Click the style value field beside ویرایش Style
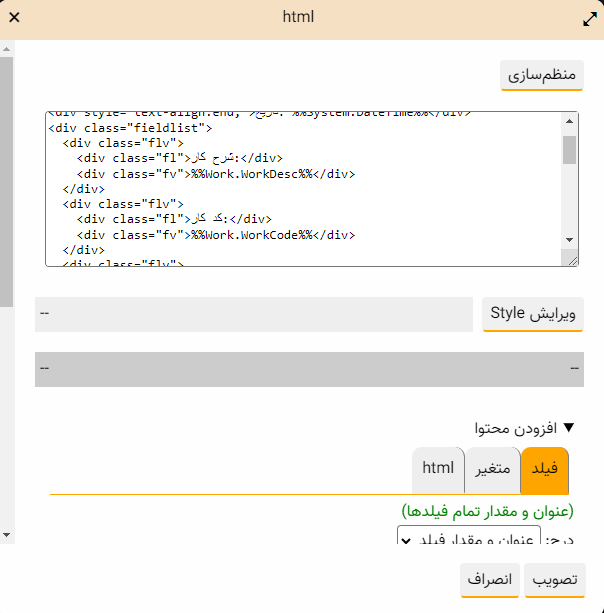The width and height of the screenshot is (604, 613). click(253, 314)
